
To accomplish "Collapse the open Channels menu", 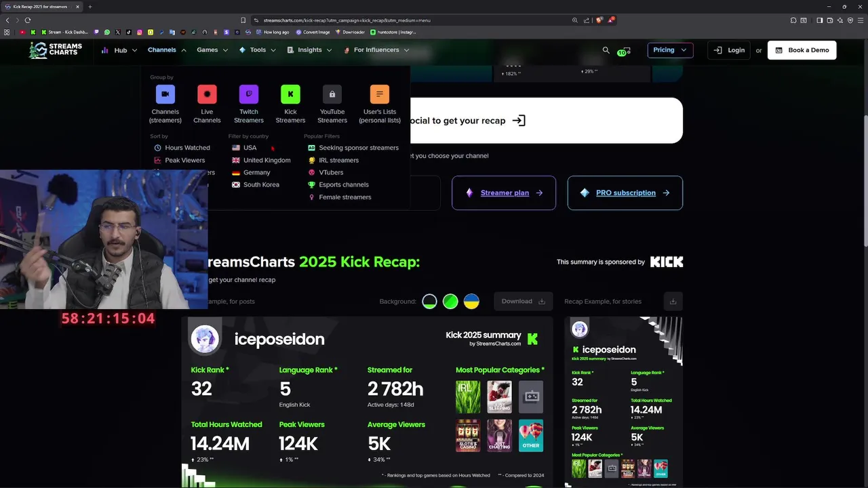I will coord(167,50).
